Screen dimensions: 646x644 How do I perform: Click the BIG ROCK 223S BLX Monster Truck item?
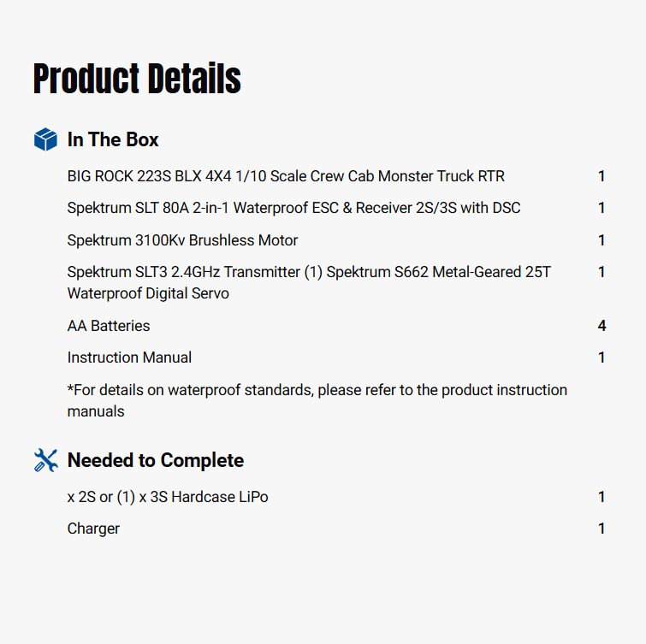pos(286,176)
